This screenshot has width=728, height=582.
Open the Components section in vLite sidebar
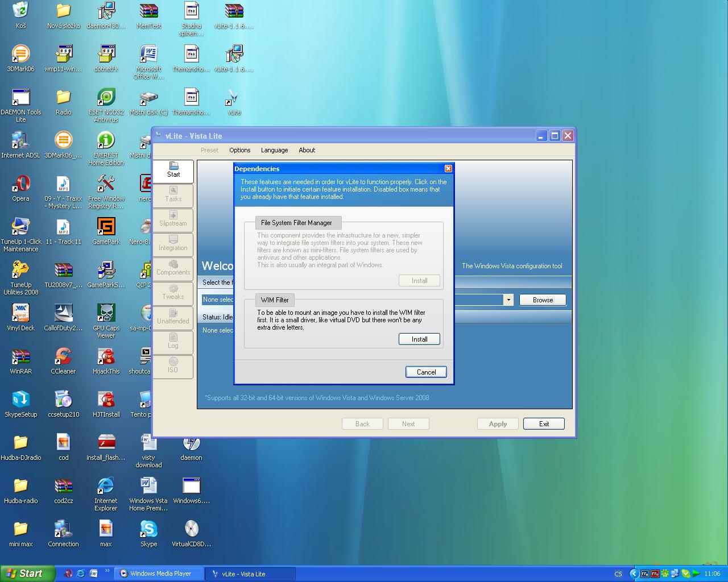[x=173, y=269]
